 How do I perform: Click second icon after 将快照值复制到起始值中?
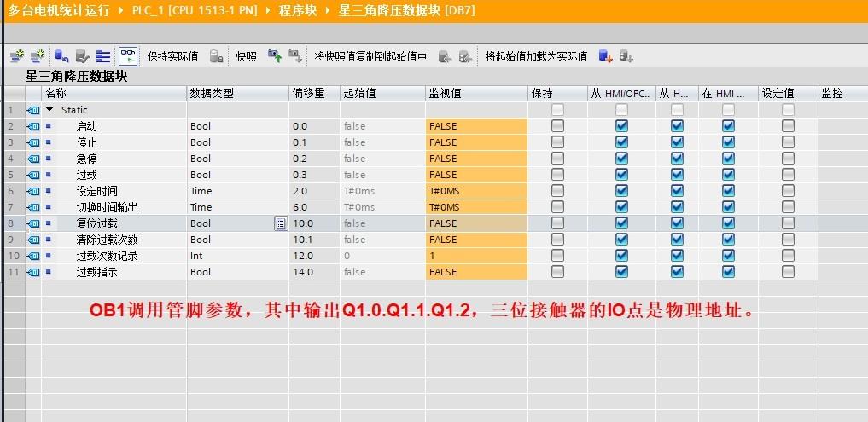click(x=465, y=56)
